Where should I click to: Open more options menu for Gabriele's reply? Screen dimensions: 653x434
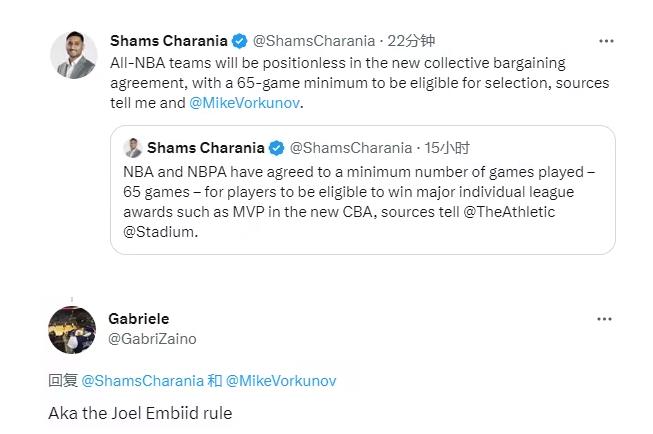[604, 319]
